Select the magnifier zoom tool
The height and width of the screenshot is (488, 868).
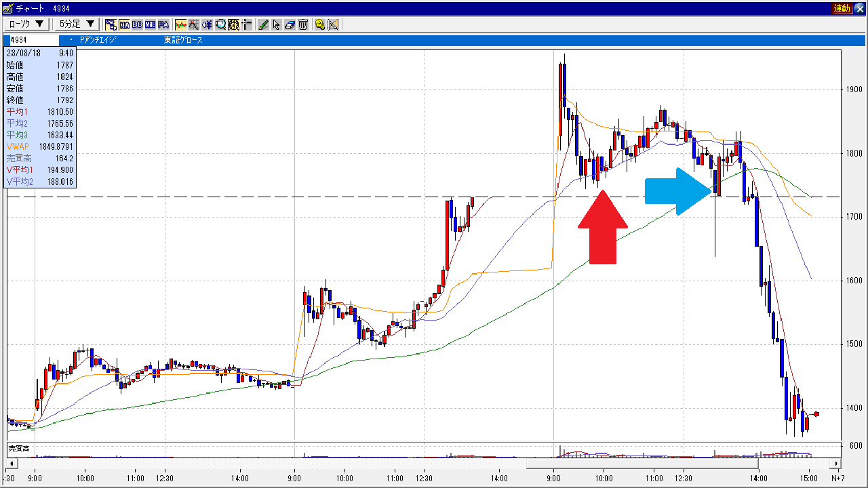(x=220, y=25)
